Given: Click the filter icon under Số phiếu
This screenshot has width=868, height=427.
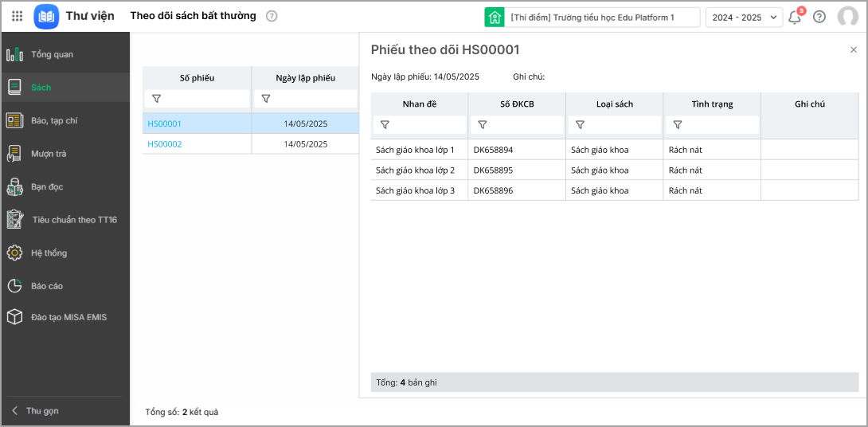Looking at the screenshot, I should pyautogui.click(x=156, y=99).
